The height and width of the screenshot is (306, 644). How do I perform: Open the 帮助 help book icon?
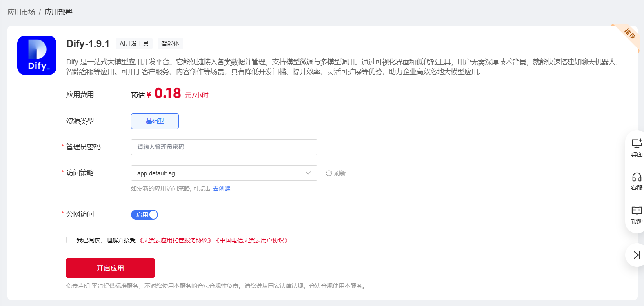pyautogui.click(x=637, y=215)
